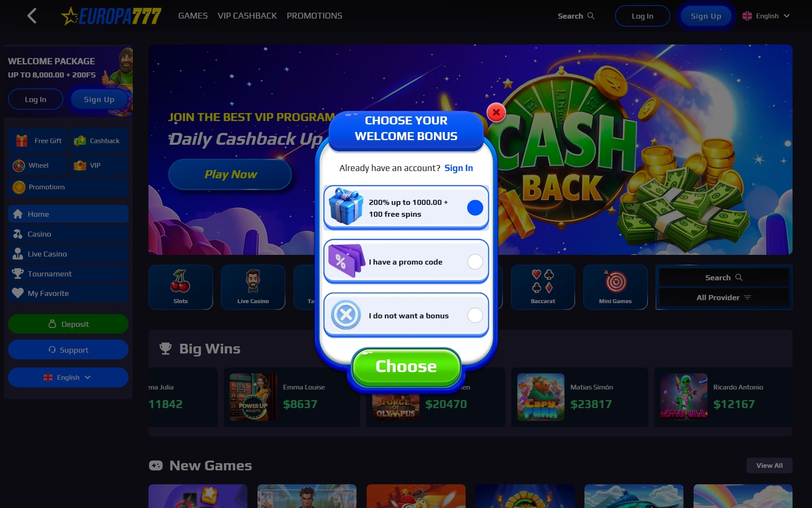Open the Slots cherry category tile

pyautogui.click(x=181, y=287)
